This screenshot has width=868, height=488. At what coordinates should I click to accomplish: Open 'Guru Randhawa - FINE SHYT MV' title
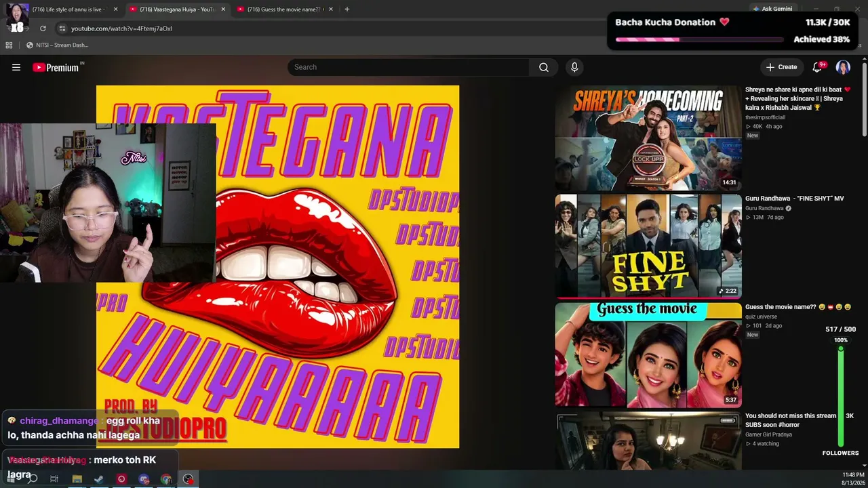tap(795, 199)
